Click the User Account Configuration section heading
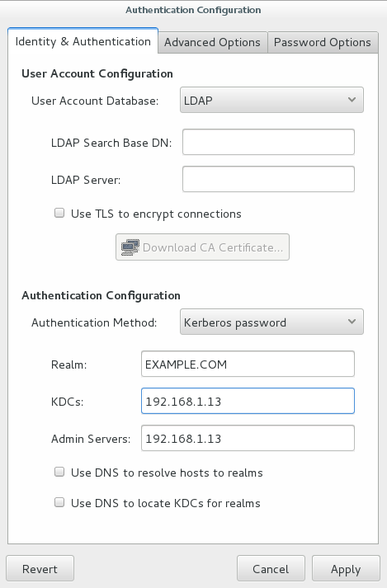This screenshot has width=387, height=588. click(97, 74)
